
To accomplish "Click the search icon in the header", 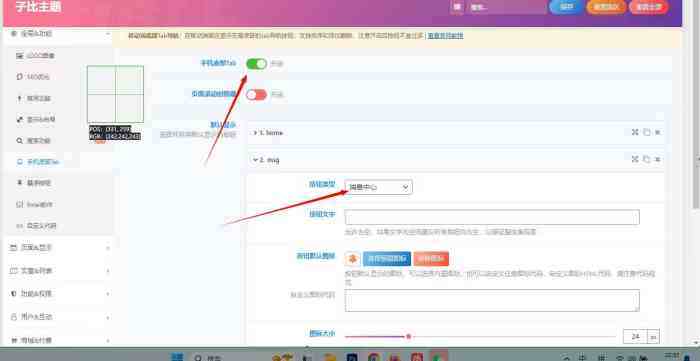I will [x=457, y=7].
